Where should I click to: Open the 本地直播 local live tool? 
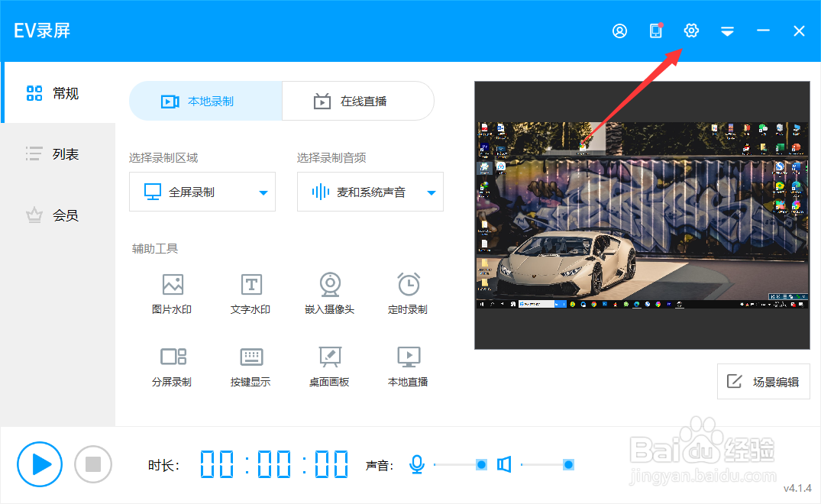(408, 367)
